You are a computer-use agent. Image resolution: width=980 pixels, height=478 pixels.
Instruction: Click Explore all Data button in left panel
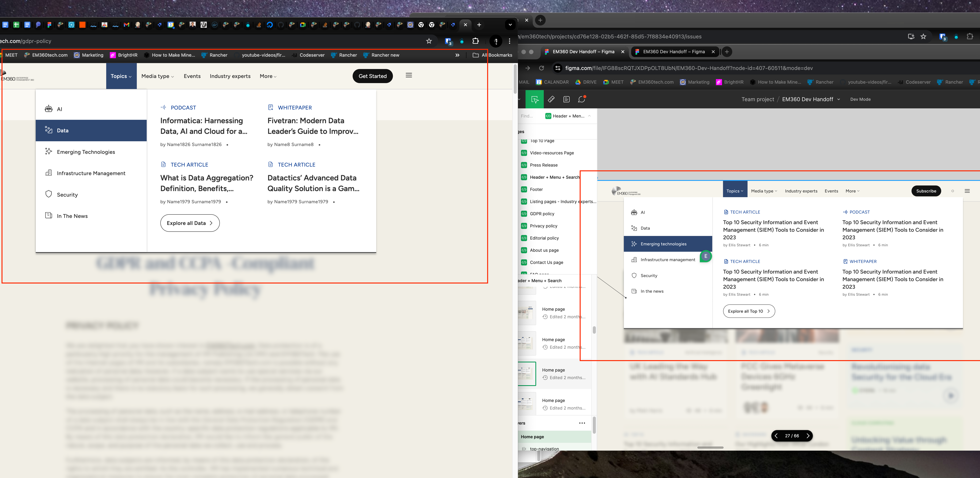(189, 223)
